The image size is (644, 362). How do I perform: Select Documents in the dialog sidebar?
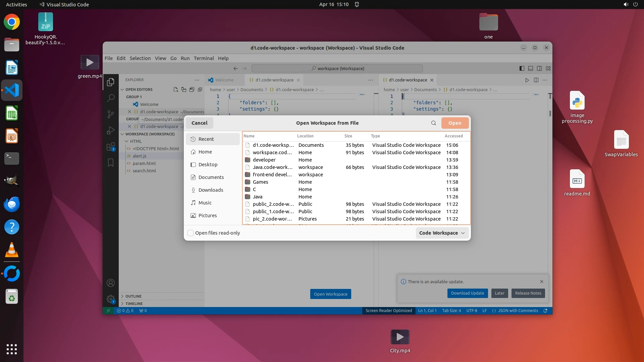(211, 177)
